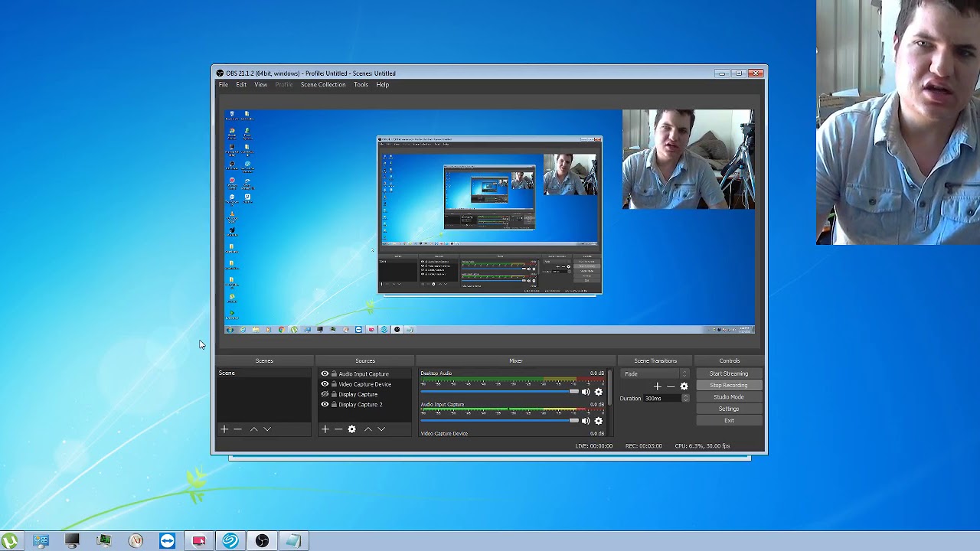The image size is (980, 551).
Task: Show the hidden Display Capture source
Action: pos(325,394)
